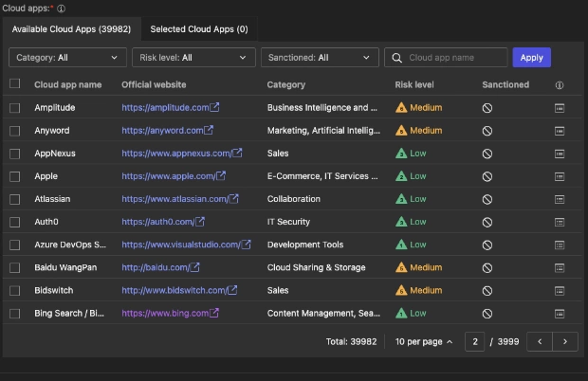The height and width of the screenshot is (381, 588).
Task: Click the Total: 39982 text
Action: pos(351,341)
